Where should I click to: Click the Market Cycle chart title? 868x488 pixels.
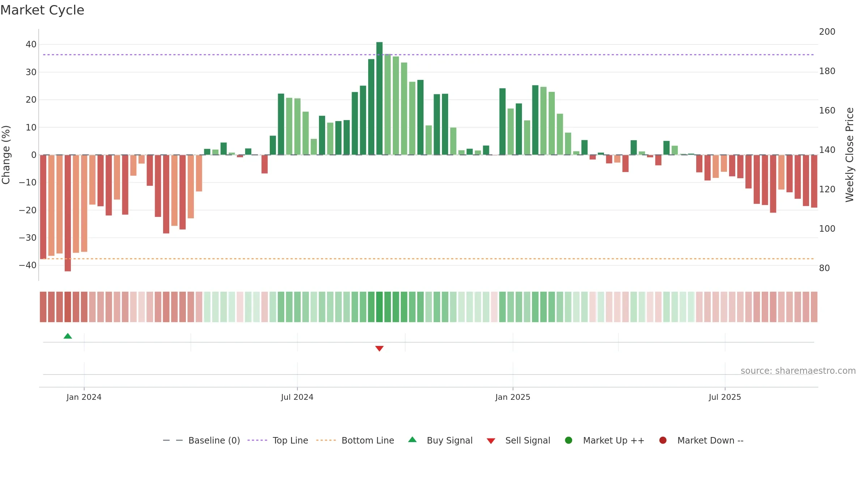42,10
